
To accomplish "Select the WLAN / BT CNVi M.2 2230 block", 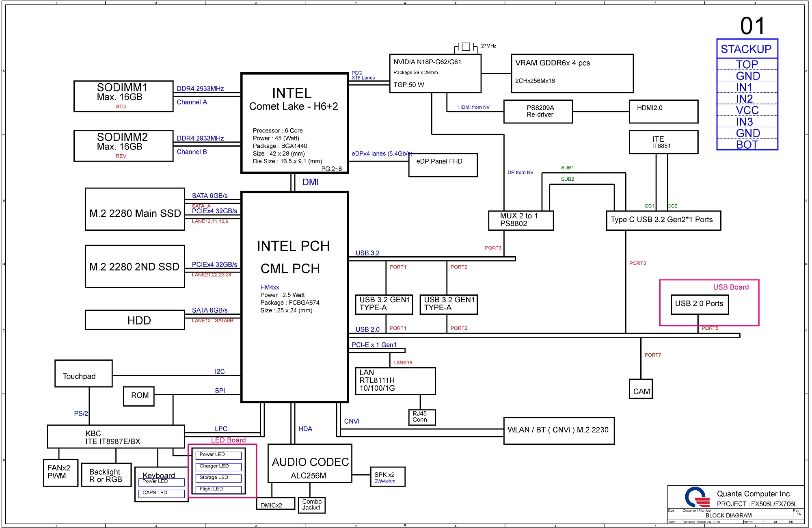I will tap(559, 431).
